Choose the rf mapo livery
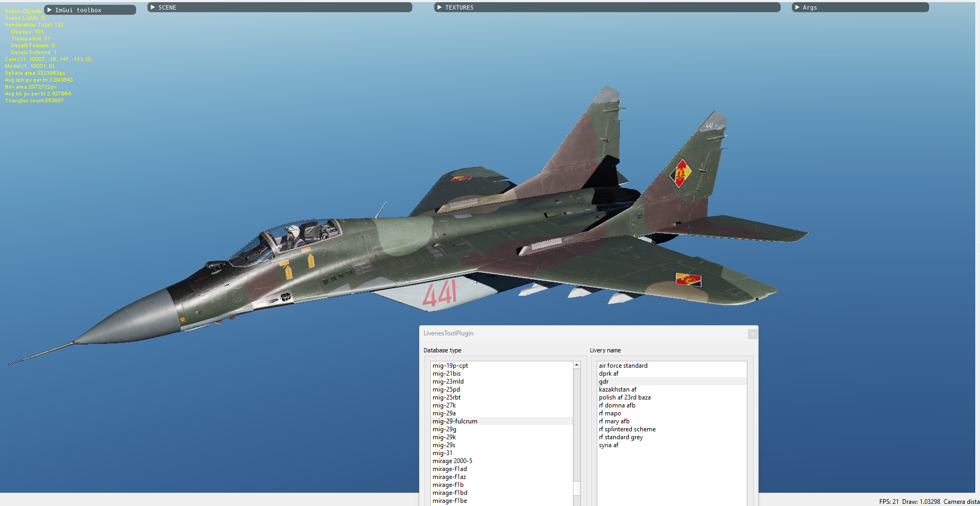 672,413
